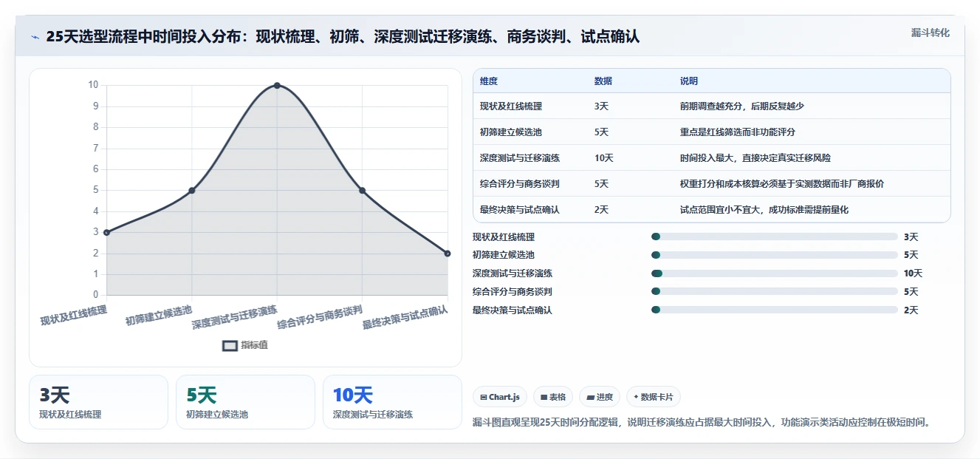Click the 数据 table column header
The height and width of the screenshot is (459, 980).
tap(603, 81)
